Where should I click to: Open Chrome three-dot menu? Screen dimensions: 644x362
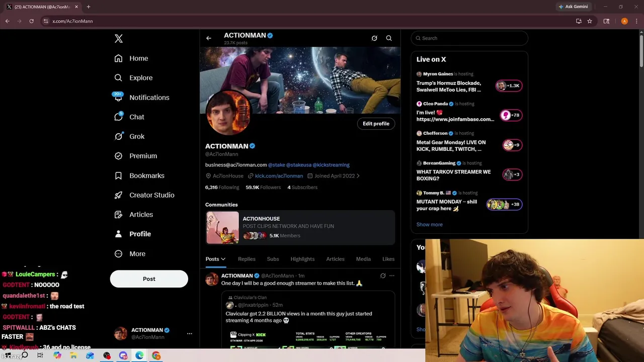coord(636,21)
